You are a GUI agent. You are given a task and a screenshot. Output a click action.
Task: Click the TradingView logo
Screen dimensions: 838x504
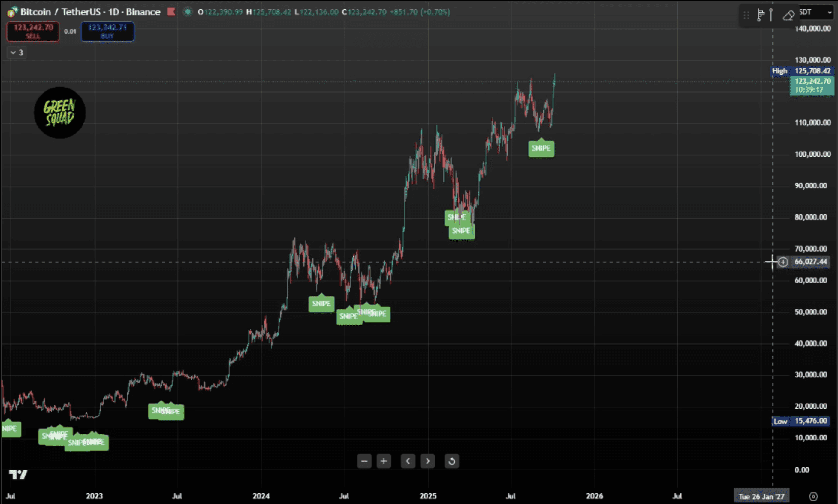coord(18,475)
